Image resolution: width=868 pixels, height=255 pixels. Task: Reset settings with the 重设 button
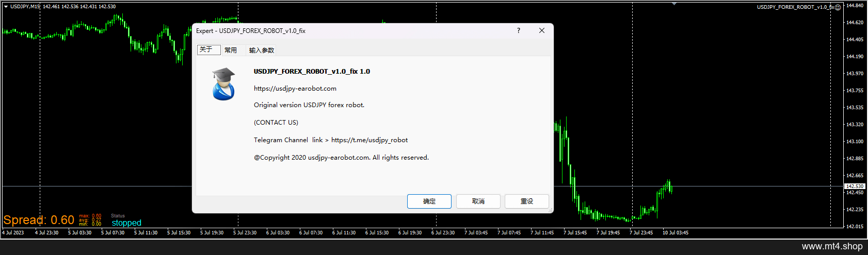527,201
